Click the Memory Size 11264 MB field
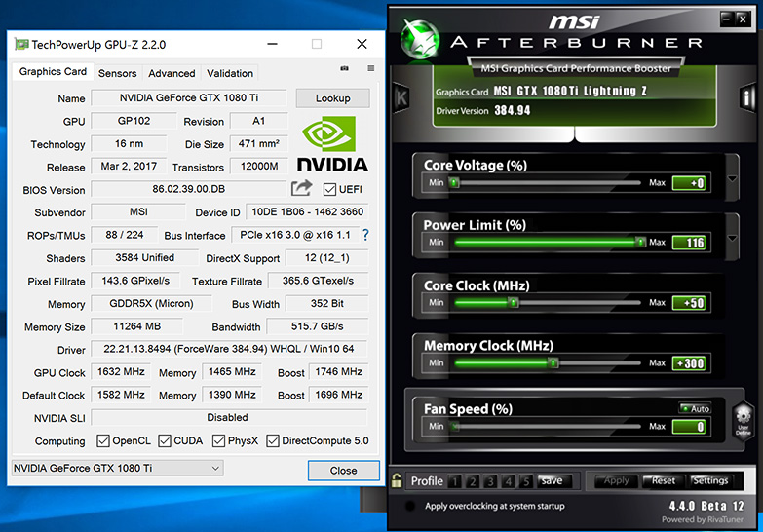This screenshot has width=763, height=532. click(137, 326)
